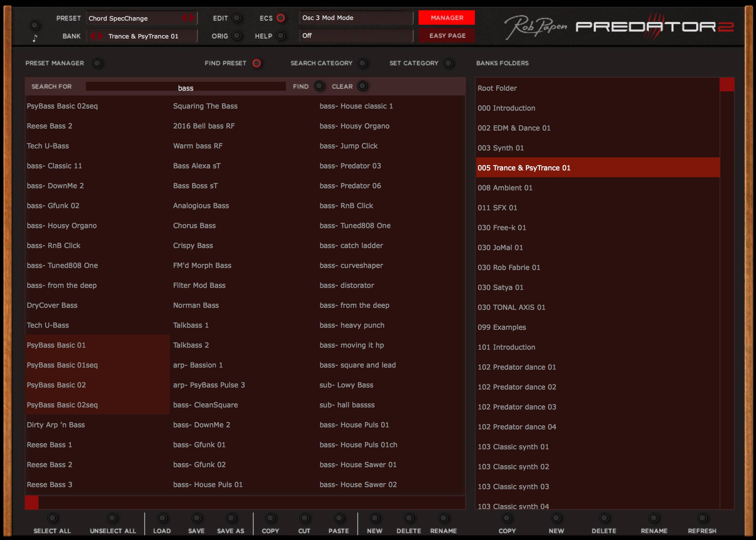Image resolution: width=756 pixels, height=540 pixels.
Task: Click the SAVE round button
Action: [x=197, y=518]
